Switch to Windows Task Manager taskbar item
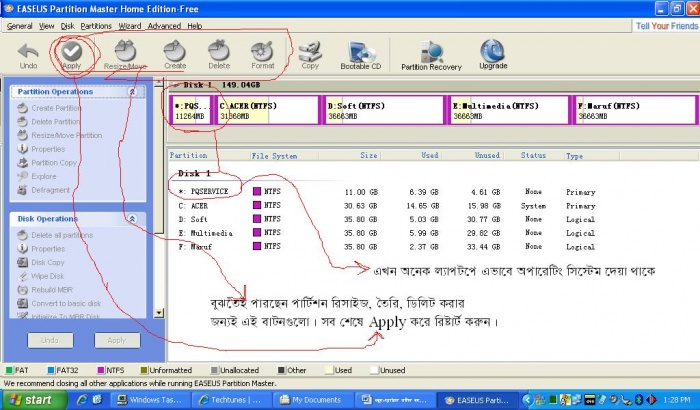Screen dimensions: 700x410 click(149, 400)
